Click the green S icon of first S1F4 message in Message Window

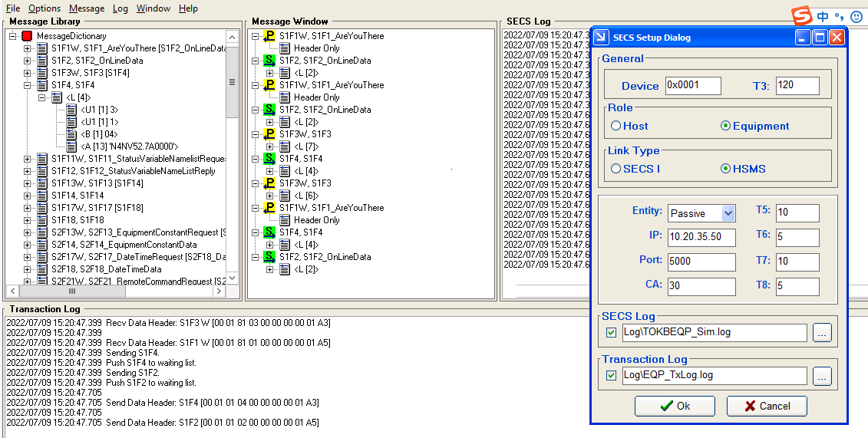(269, 159)
